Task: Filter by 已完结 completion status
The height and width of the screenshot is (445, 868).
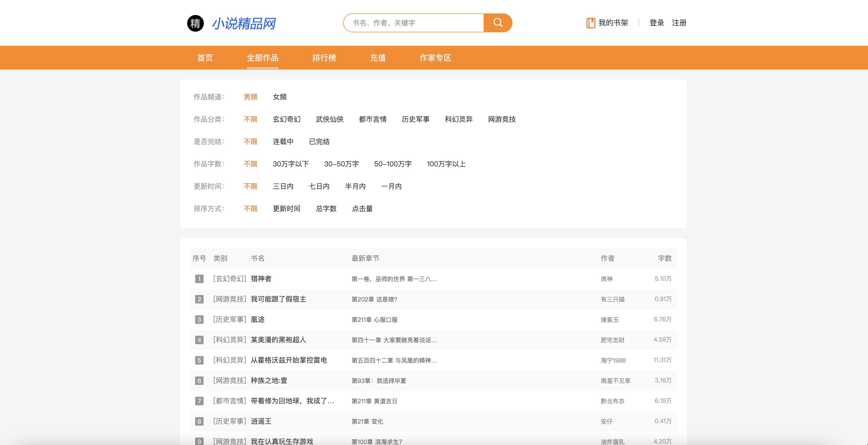Action: 319,142
